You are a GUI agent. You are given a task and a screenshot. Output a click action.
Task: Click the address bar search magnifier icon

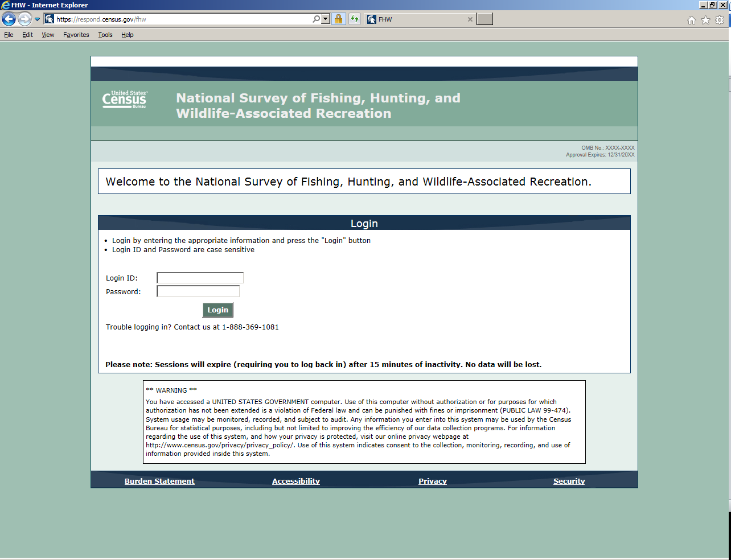pos(316,19)
